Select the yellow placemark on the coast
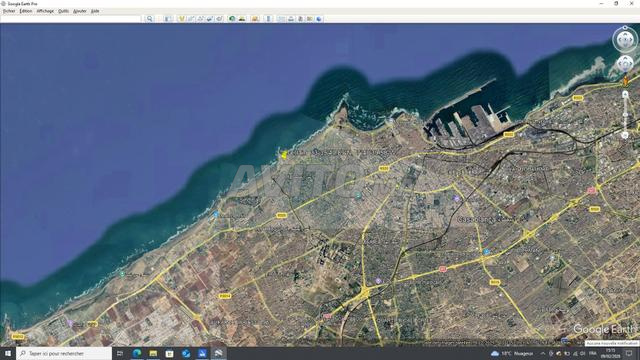Screen dimensions: 640x360 (x=284, y=154)
